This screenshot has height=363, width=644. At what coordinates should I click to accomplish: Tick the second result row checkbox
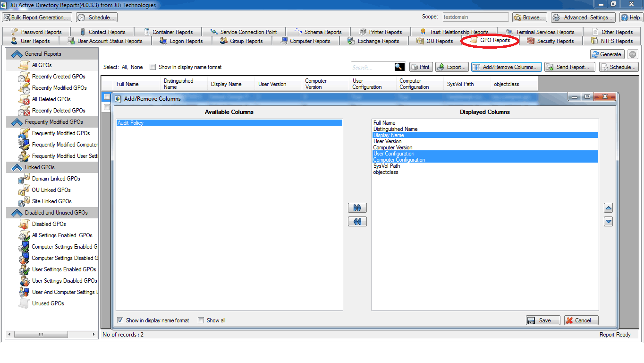pyautogui.click(x=107, y=107)
